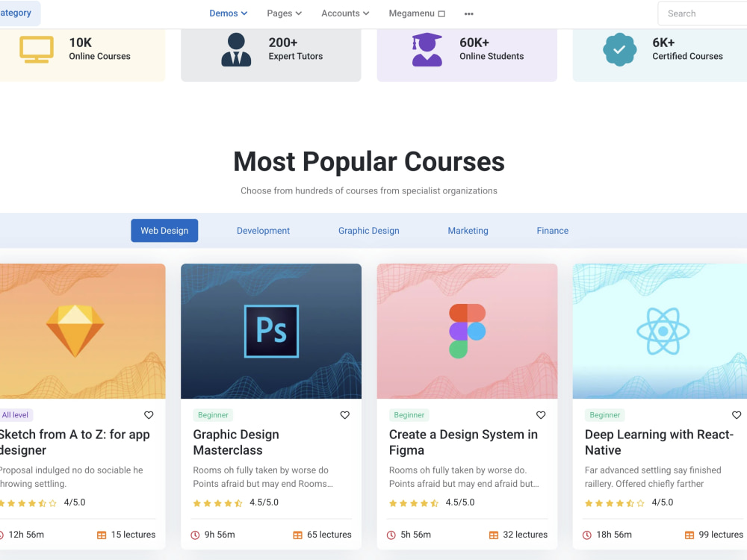Favorite the Deep Learning with React-Native course
The image size is (747, 560).
[737, 414]
